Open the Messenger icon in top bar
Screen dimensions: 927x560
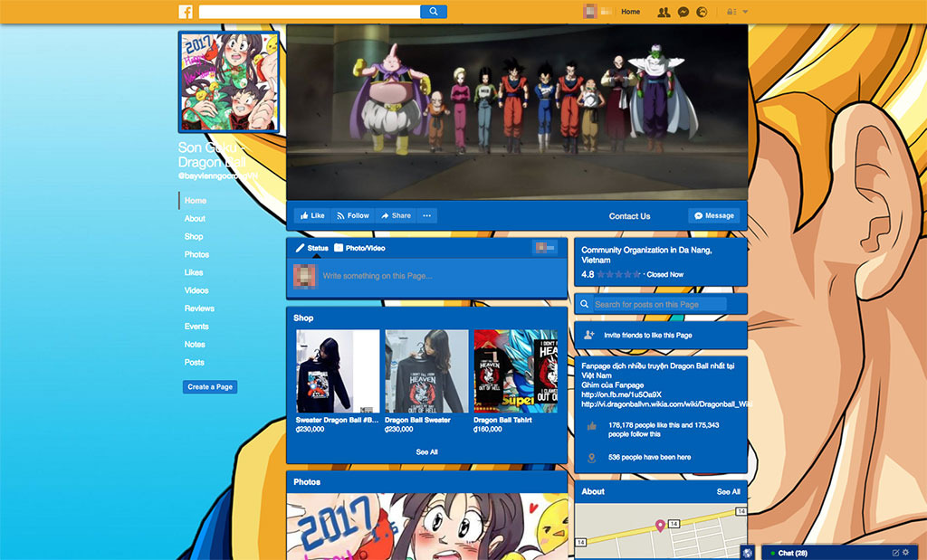(683, 12)
